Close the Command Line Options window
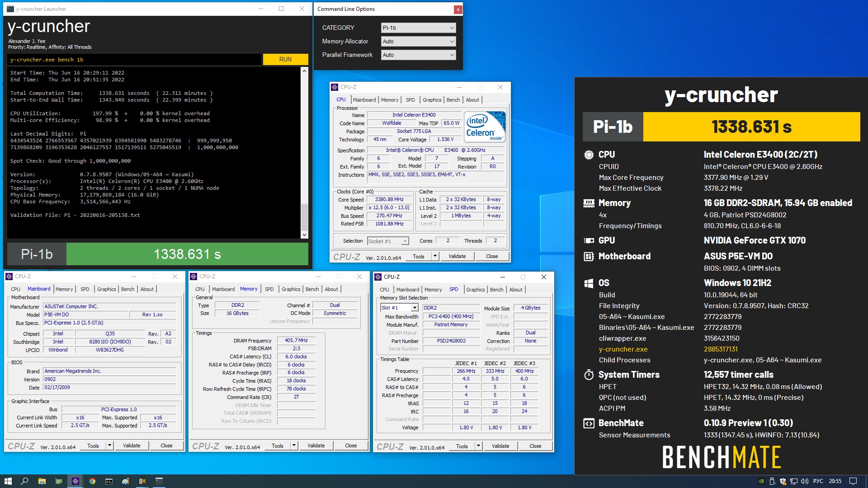 tap(458, 9)
